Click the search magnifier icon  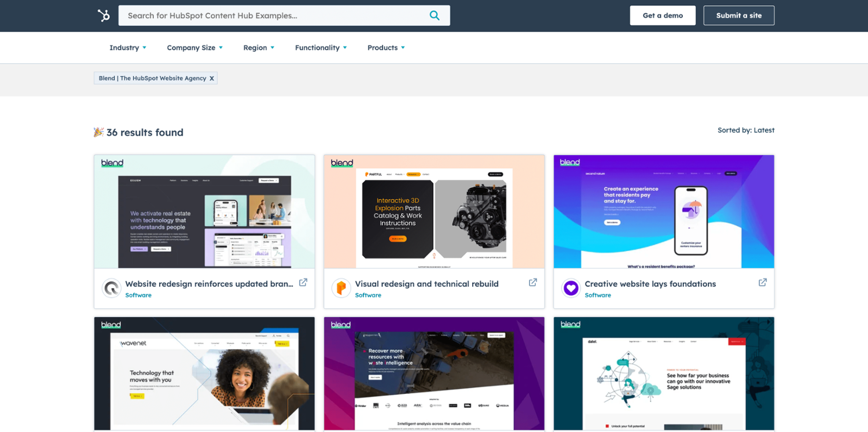click(434, 16)
